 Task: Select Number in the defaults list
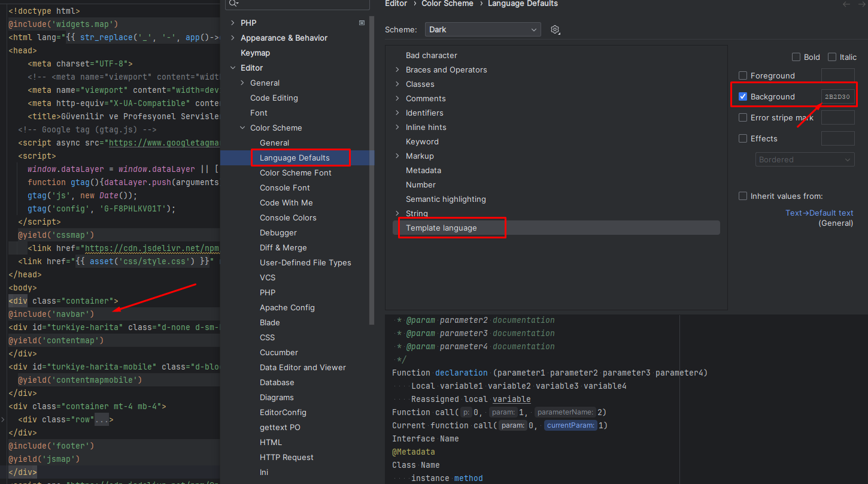click(420, 184)
